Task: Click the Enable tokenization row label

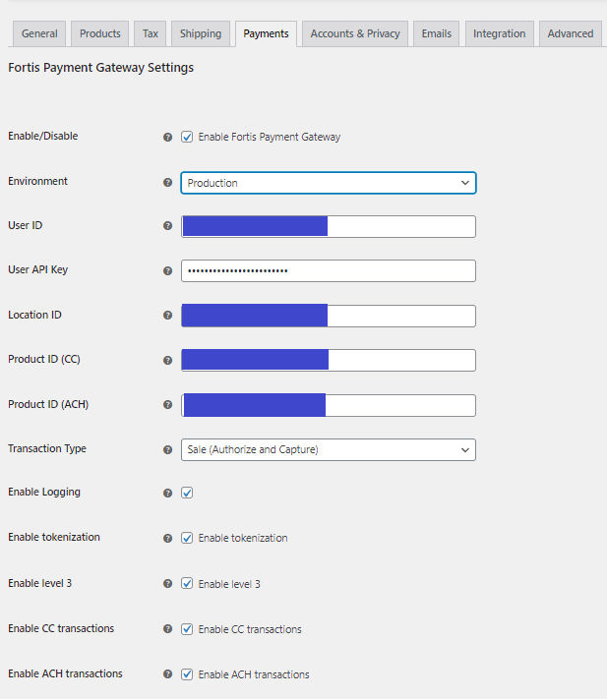Action: tap(54, 537)
